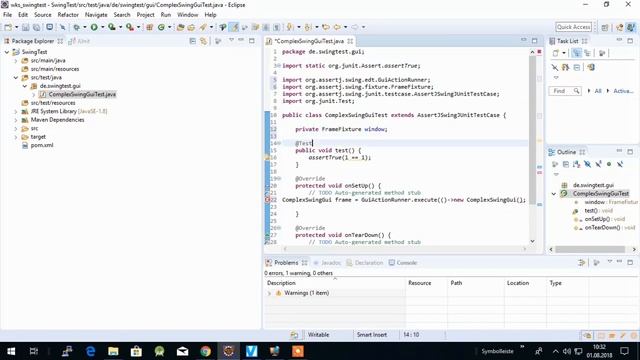Screen dimensions: 640x360
Task: Open the Run button dropdown arrow
Action: [102, 27]
